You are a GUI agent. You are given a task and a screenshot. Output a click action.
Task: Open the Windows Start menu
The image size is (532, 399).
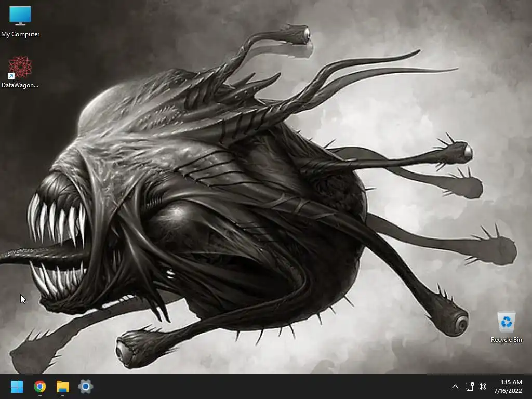click(17, 387)
